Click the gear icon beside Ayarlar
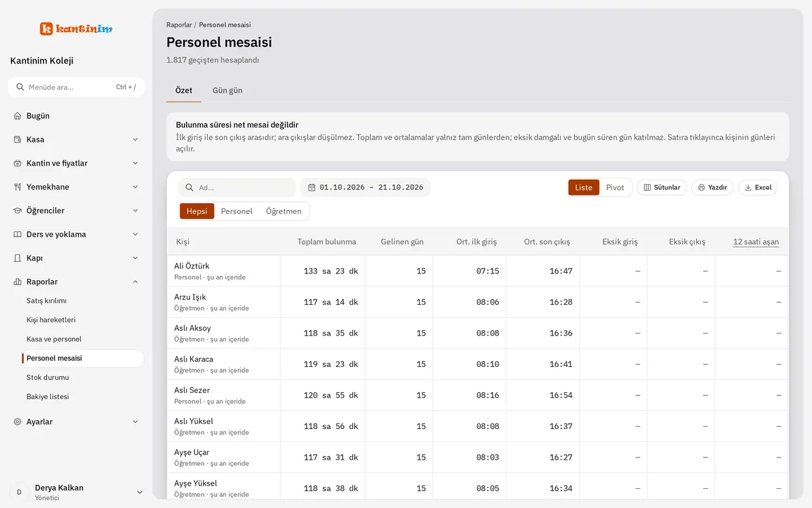The width and height of the screenshot is (812, 508). 18,422
